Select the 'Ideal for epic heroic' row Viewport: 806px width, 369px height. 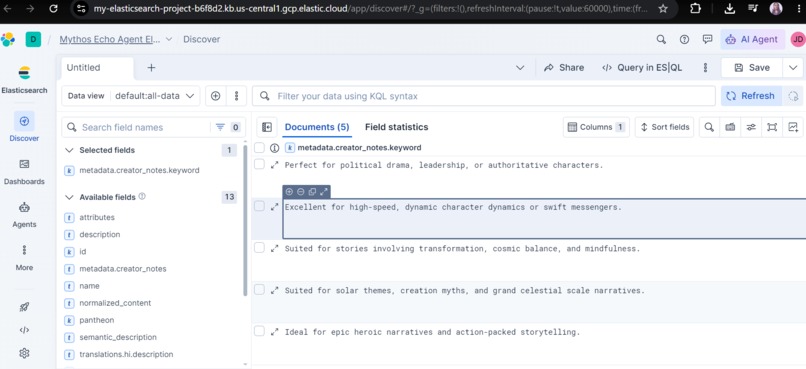click(260, 331)
